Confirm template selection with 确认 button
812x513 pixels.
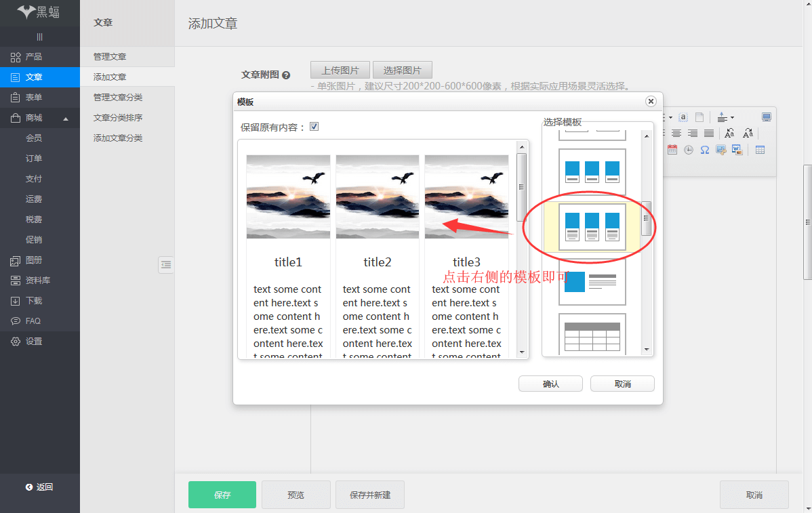(550, 384)
